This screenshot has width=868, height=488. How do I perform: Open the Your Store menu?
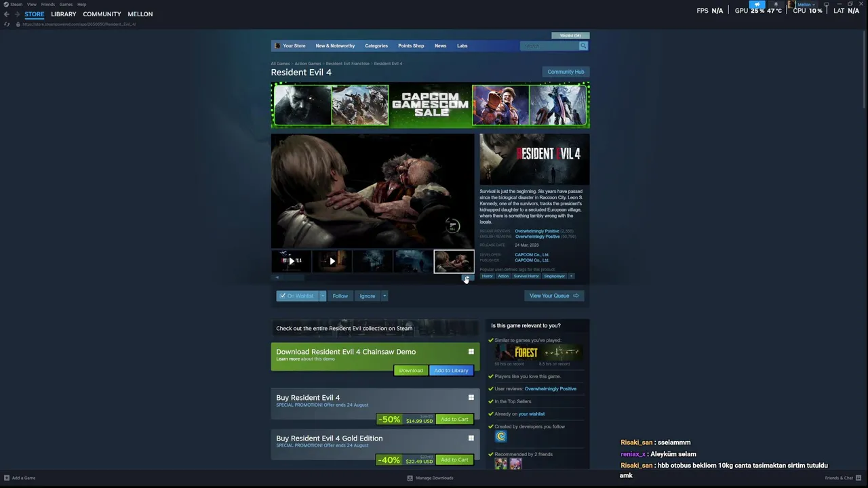point(294,45)
